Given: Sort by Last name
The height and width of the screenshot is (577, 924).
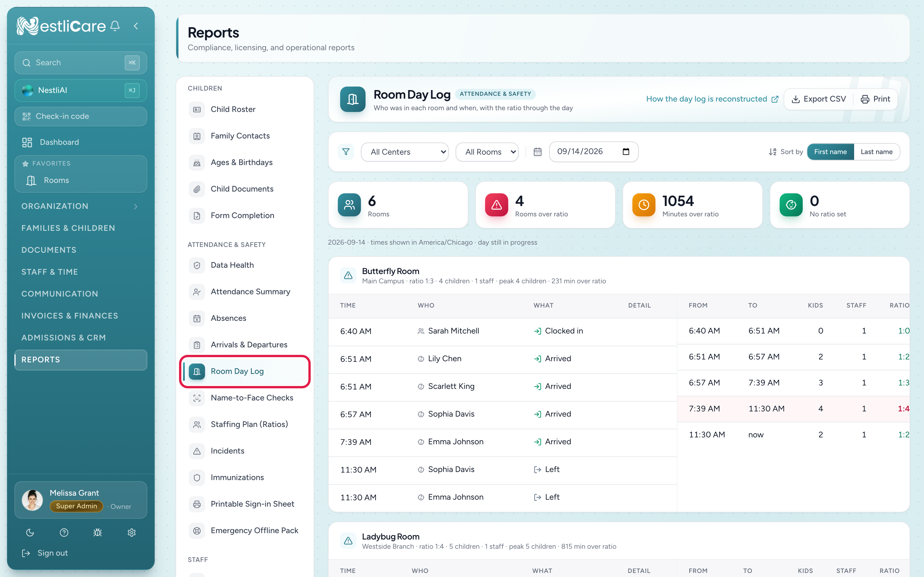Looking at the screenshot, I should tap(876, 152).
